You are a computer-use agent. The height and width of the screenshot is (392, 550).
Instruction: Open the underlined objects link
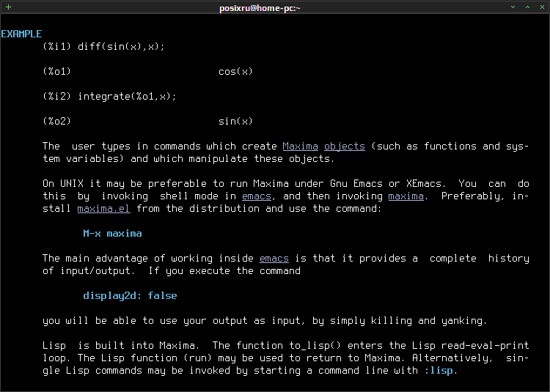pyautogui.click(x=345, y=146)
